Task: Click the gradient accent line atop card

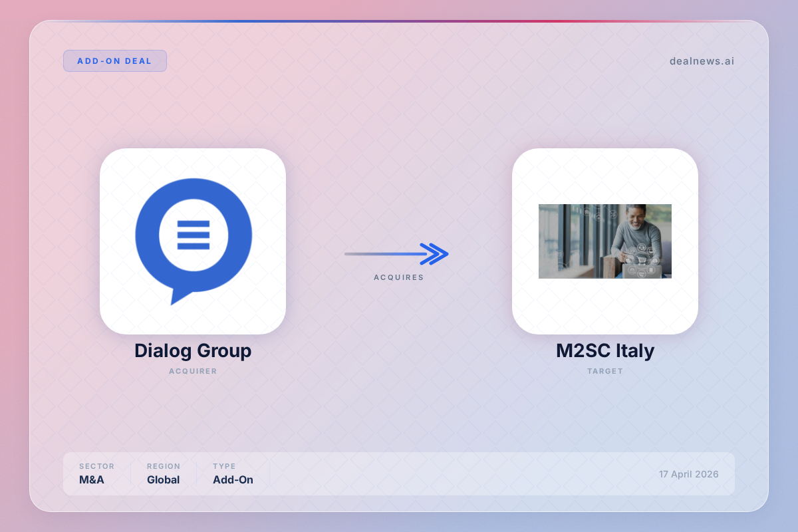Action: (399, 21)
